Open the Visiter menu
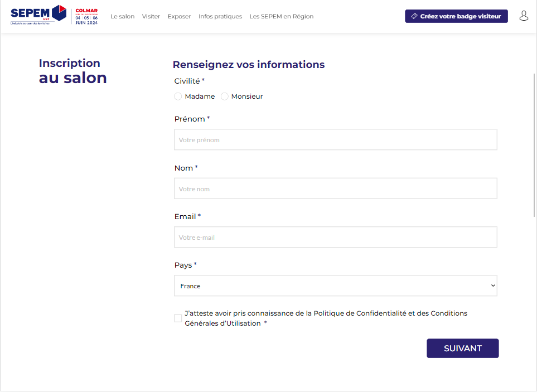This screenshot has height=392, width=537. [151, 16]
